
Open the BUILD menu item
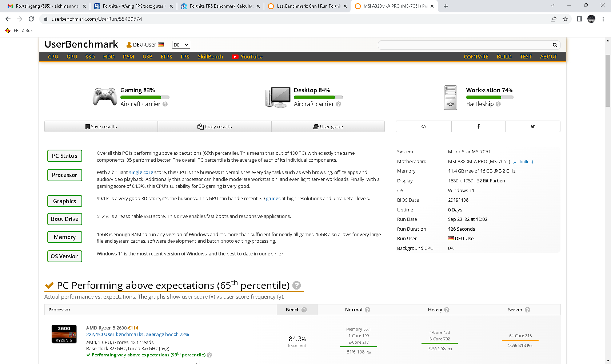pos(504,57)
